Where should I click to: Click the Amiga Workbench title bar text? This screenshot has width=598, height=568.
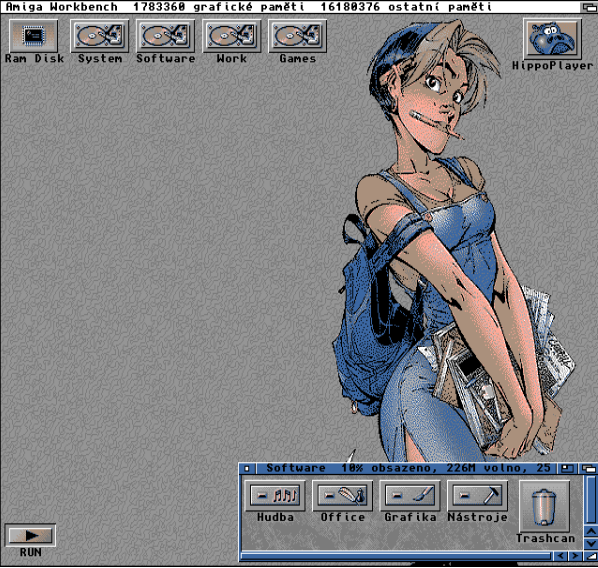point(61,7)
